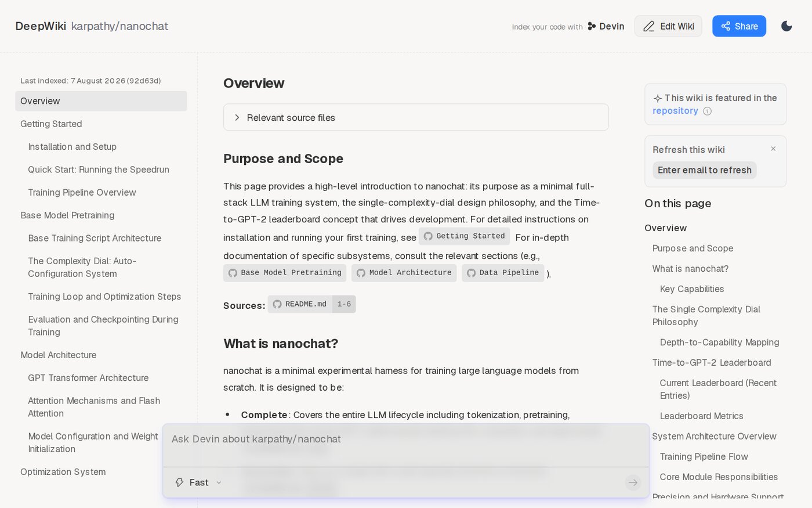Dismiss the Refresh this wiki card
The image size is (812, 508).
[773, 149]
